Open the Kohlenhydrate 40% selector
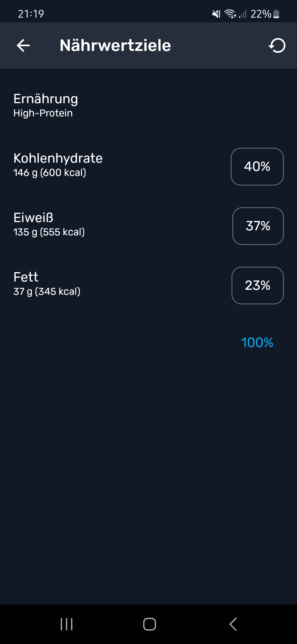Image resolution: width=297 pixels, height=644 pixels. pos(257,167)
